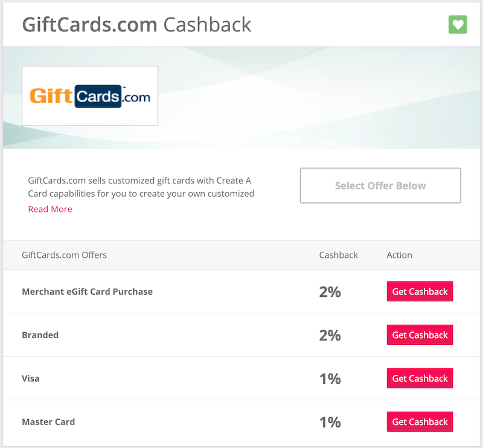Click the 2% rate in the Branded row
483x448 pixels.
(330, 335)
